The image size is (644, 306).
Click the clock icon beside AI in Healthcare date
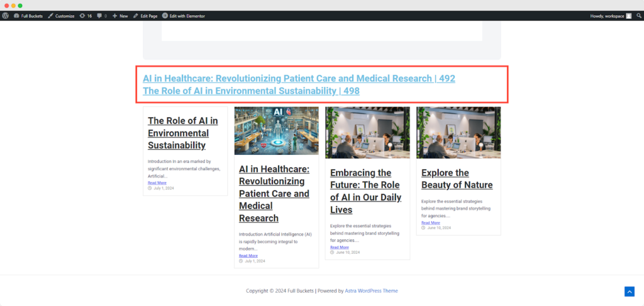tap(241, 261)
